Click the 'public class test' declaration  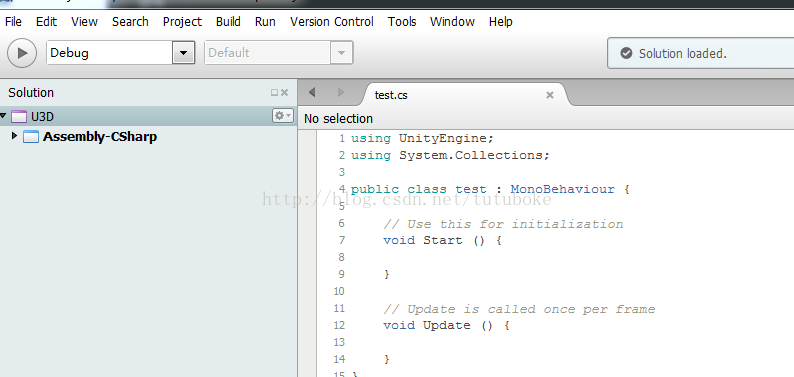(418, 189)
